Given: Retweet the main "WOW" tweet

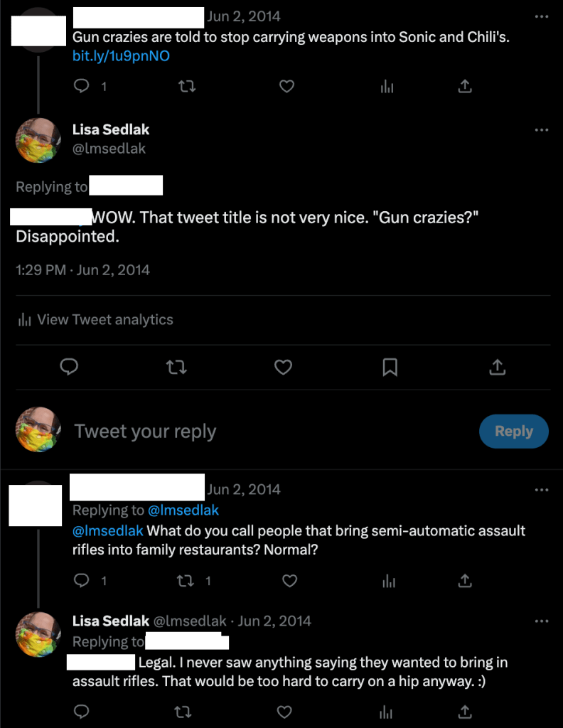Looking at the screenshot, I should pos(176,367).
